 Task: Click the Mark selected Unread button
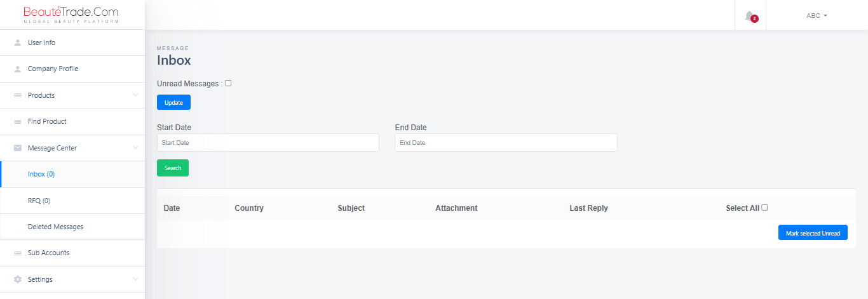(x=813, y=233)
